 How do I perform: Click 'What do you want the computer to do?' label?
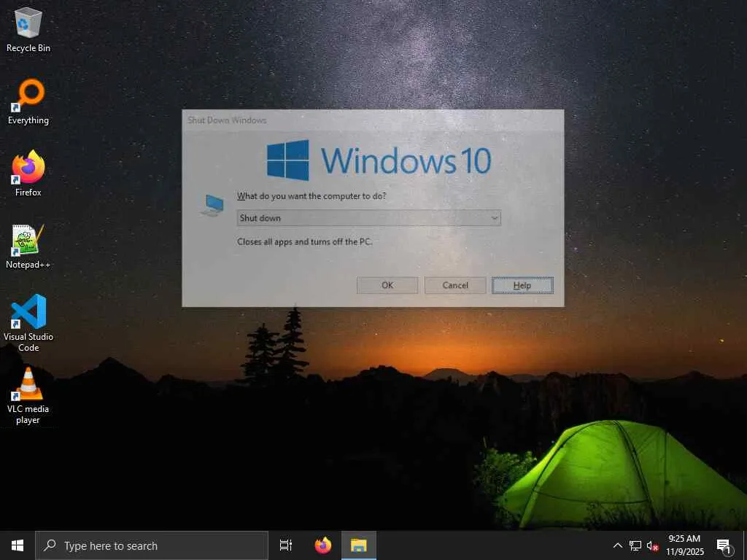[x=311, y=195]
